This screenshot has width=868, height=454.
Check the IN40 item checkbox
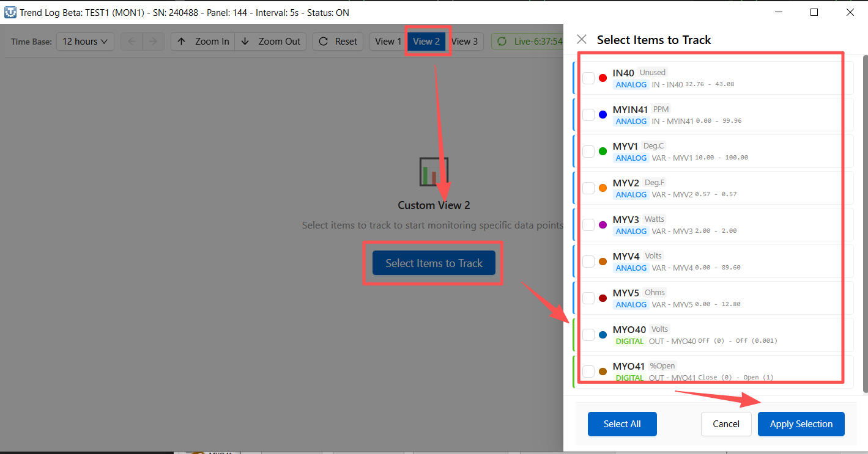pyautogui.click(x=588, y=78)
